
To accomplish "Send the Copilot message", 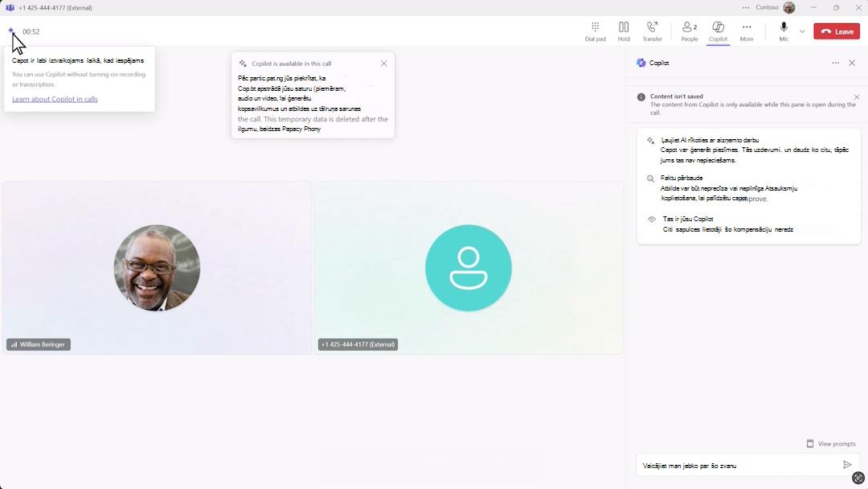I will click(x=847, y=465).
